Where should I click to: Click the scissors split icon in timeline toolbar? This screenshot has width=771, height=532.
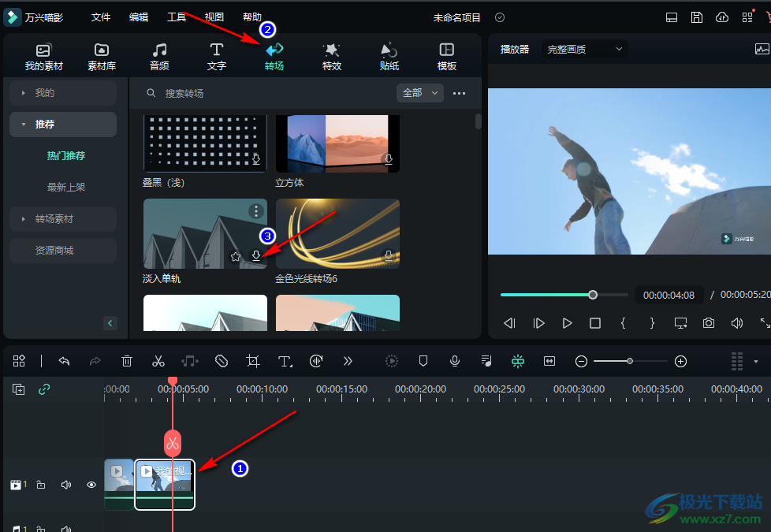(158, 361)
